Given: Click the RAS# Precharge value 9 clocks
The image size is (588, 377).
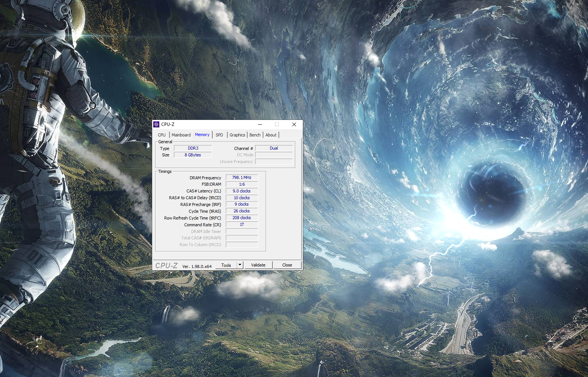Looking at the screenshot, I should tap(242, 204).
